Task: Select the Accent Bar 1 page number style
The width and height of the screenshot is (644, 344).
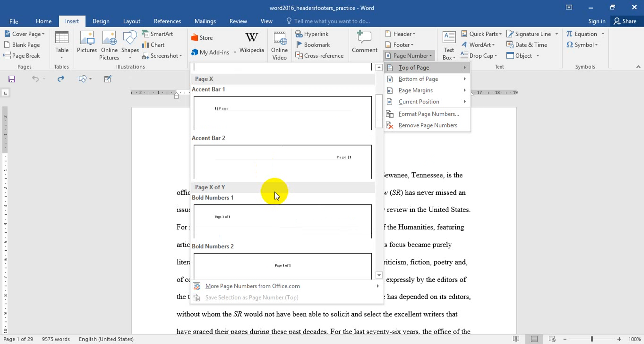Action: click(x=283, y=113)
